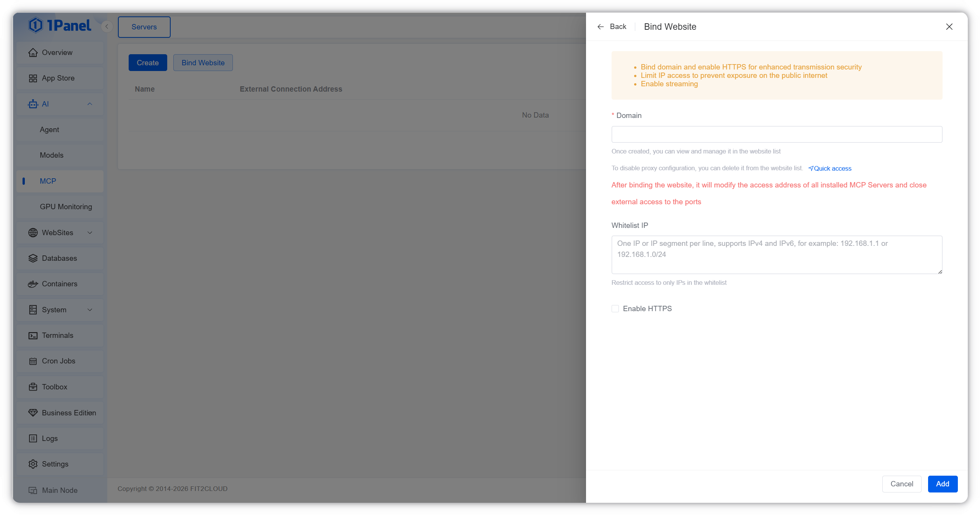Click the Overview home icon

33,52
